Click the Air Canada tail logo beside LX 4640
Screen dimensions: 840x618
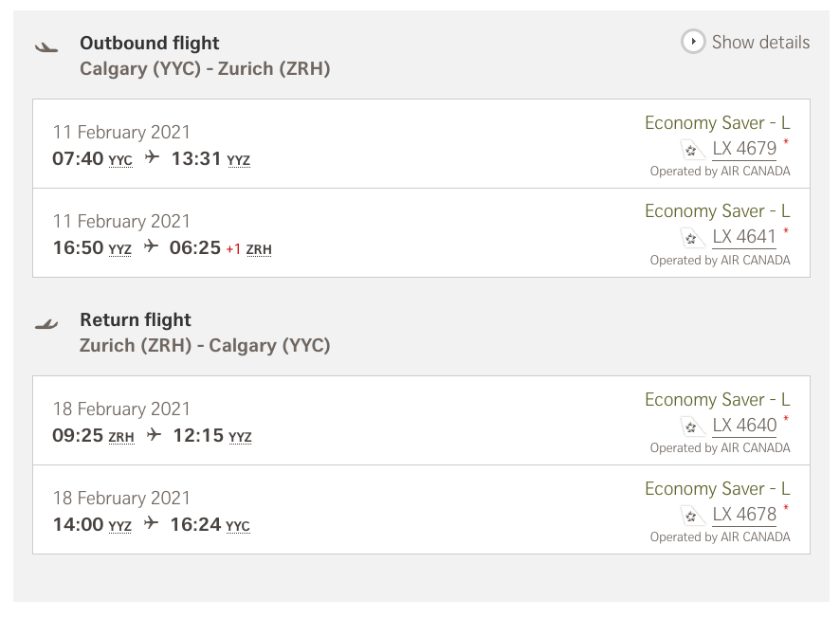[x=692, y=427]
